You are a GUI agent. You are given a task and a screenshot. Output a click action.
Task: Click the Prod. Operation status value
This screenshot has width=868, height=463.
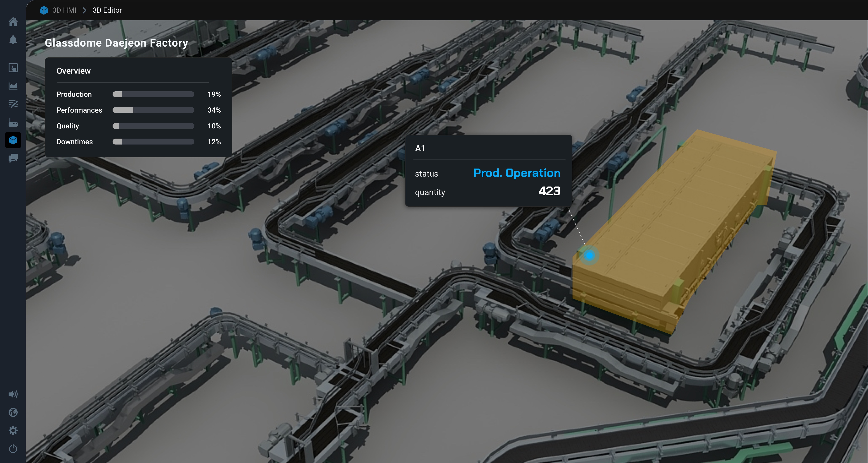(x=517, y=173)
